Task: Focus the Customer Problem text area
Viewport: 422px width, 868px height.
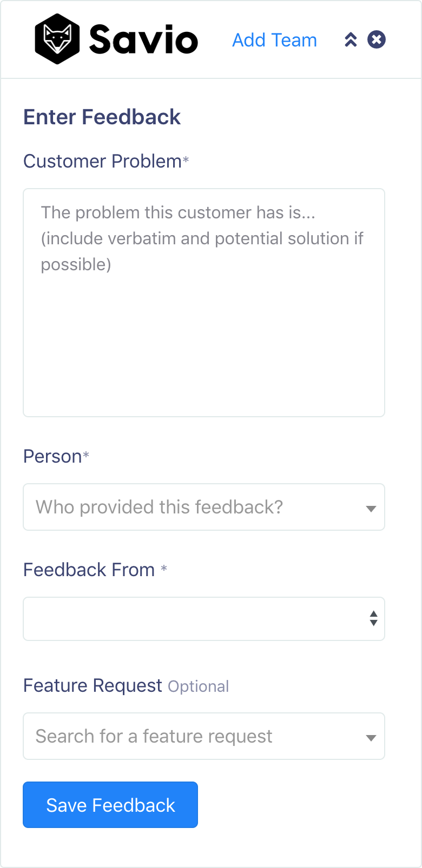Action: (x=204, y=303)
